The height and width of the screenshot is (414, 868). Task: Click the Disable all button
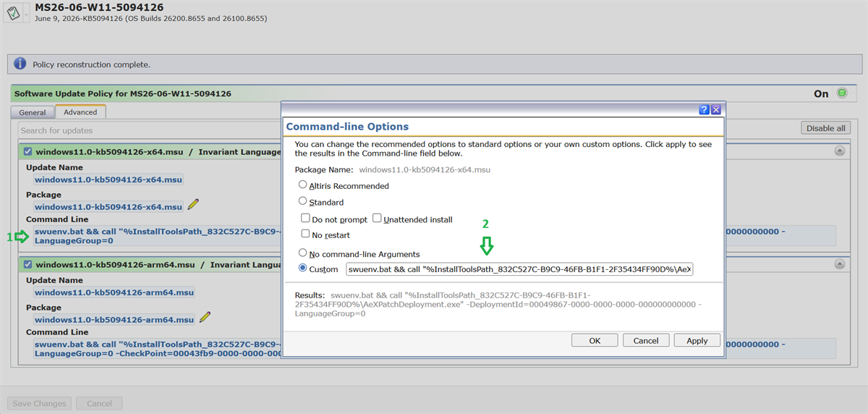[825, 128]
